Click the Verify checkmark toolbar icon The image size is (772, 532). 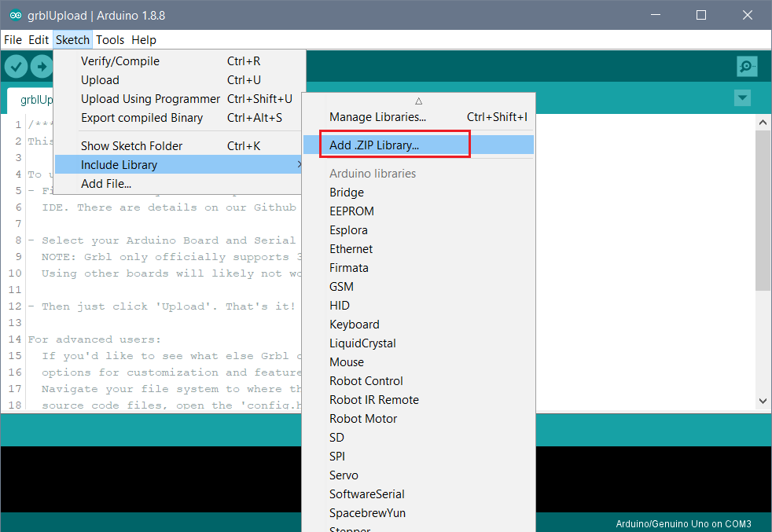(16, 67)
